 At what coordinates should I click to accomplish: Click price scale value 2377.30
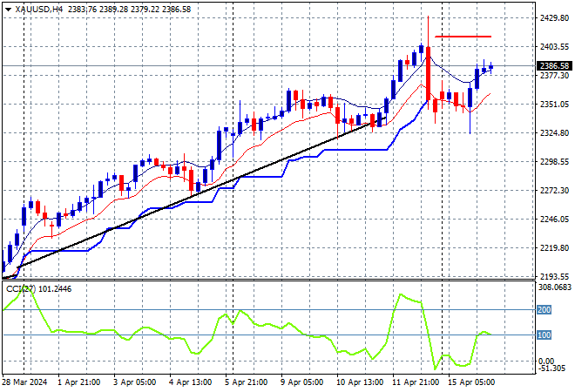point(554,75)
